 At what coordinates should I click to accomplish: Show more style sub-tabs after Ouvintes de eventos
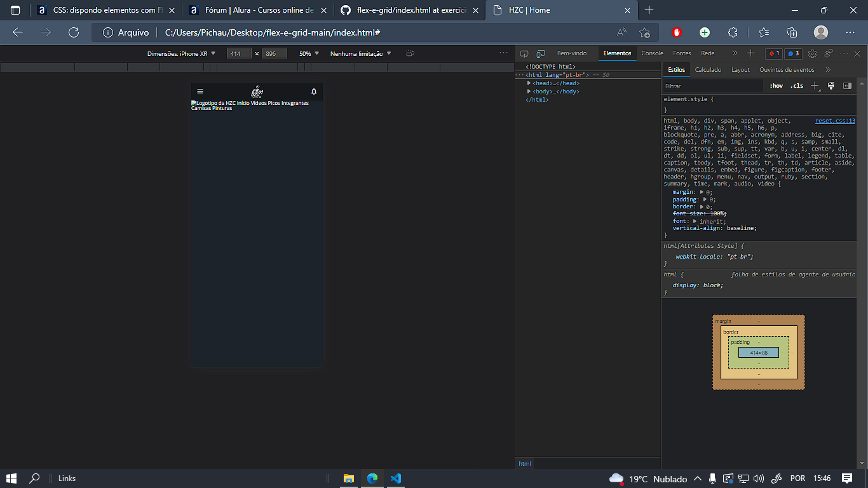click(828, 70)
